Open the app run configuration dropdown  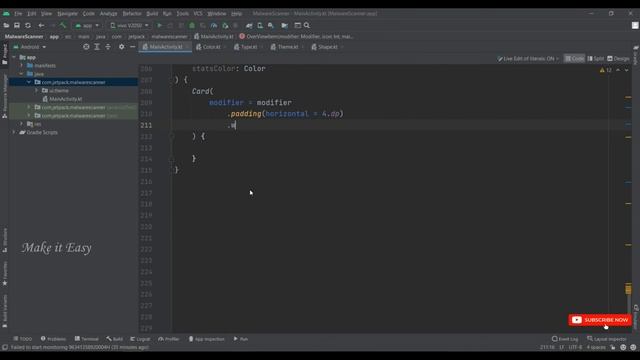click(87, 25)
